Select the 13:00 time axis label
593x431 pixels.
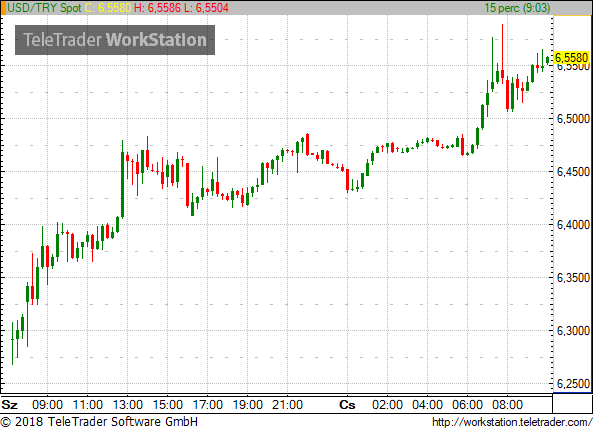[x=128, y=405]
